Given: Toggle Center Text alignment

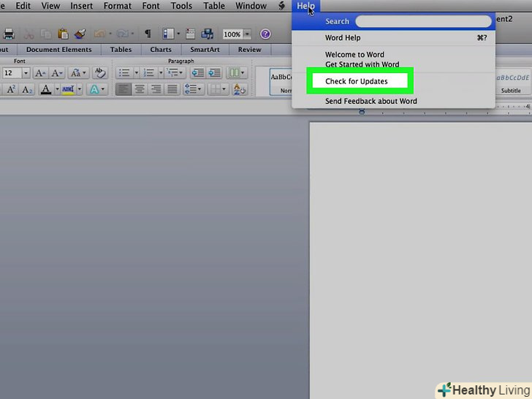Looking at the screenshot, I should (140, 90).
